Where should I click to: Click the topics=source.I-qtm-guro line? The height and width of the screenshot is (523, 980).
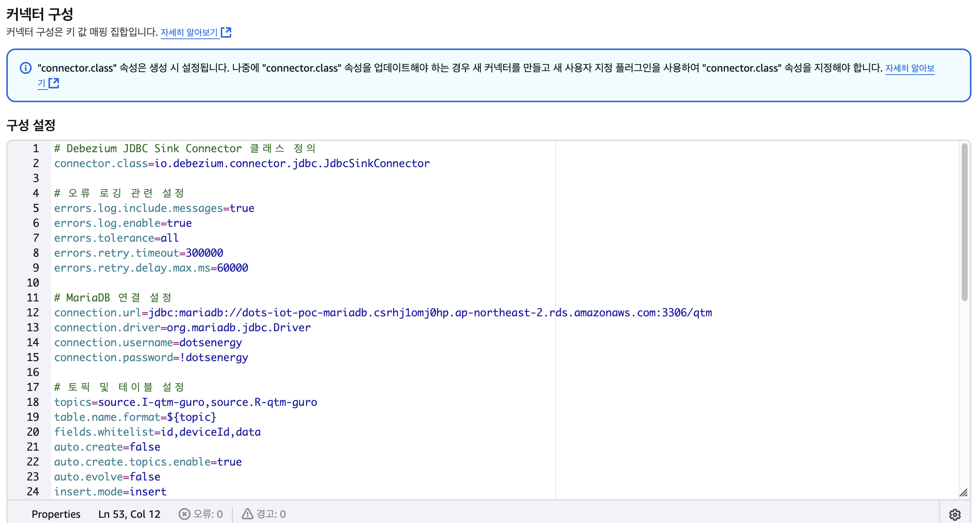(185, 402)
